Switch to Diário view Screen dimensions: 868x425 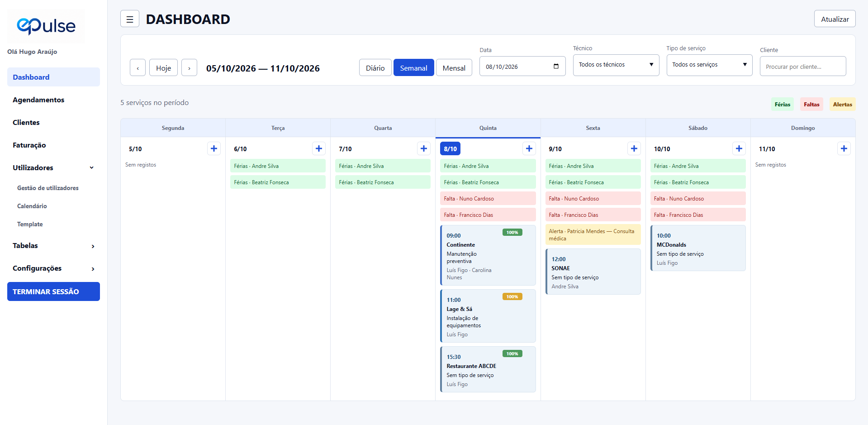click(375, 68)
